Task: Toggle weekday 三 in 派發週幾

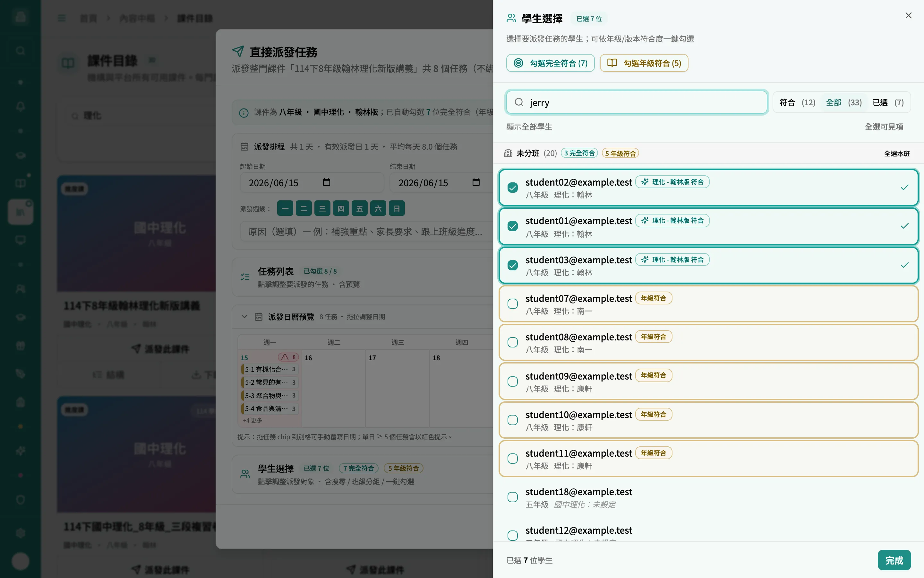Action: [322, 209]
